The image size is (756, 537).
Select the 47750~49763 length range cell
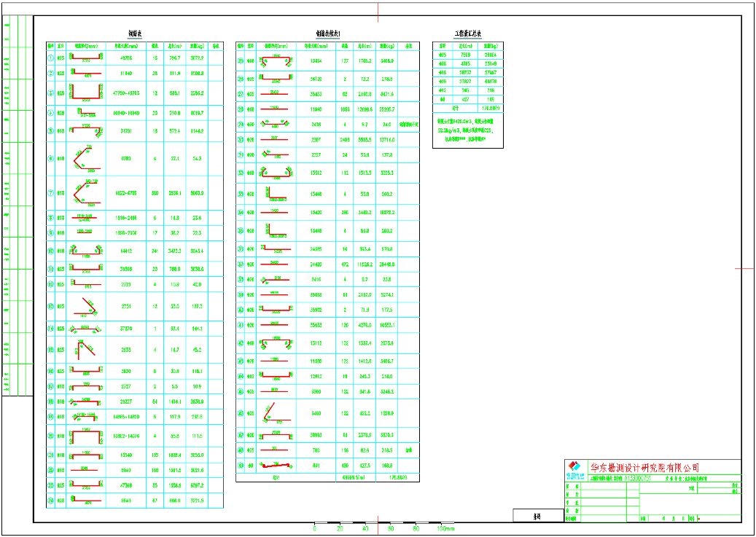[126, 93]
